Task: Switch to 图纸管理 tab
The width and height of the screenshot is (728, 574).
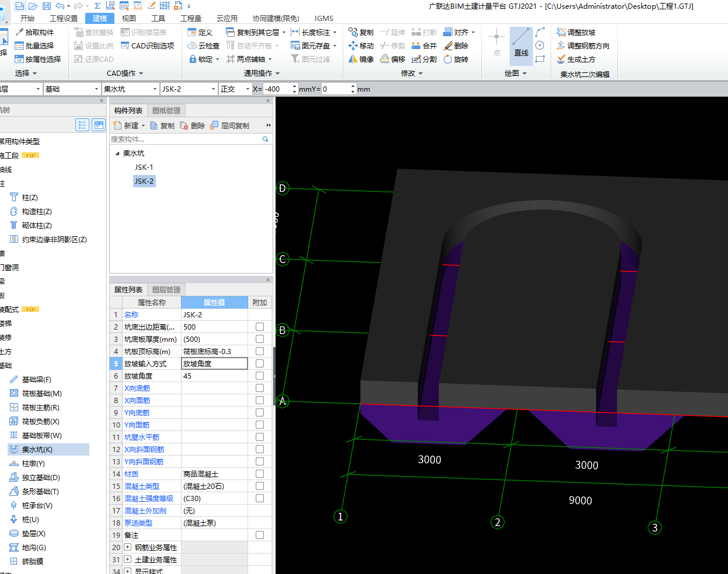Action: (166, 110)
